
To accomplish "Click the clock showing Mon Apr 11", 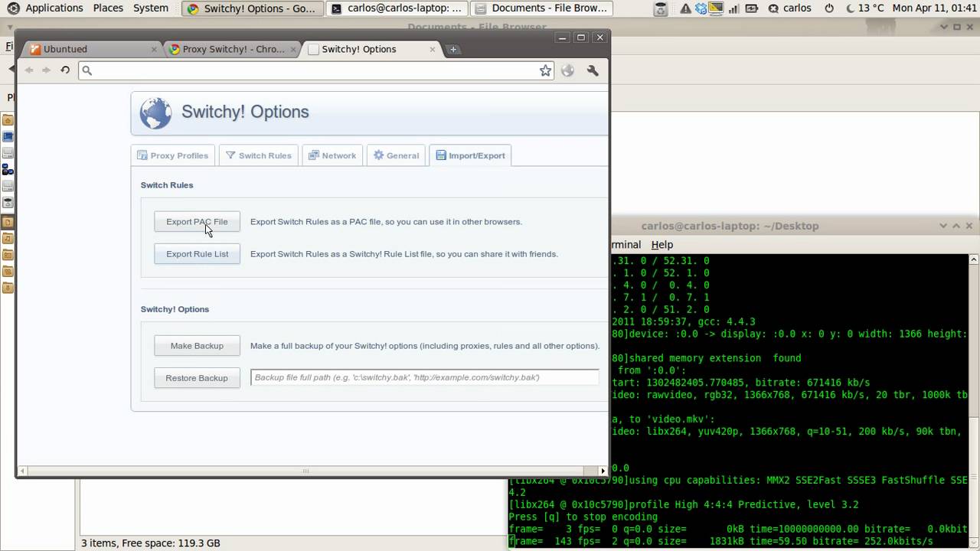I will tap(936, 8).
